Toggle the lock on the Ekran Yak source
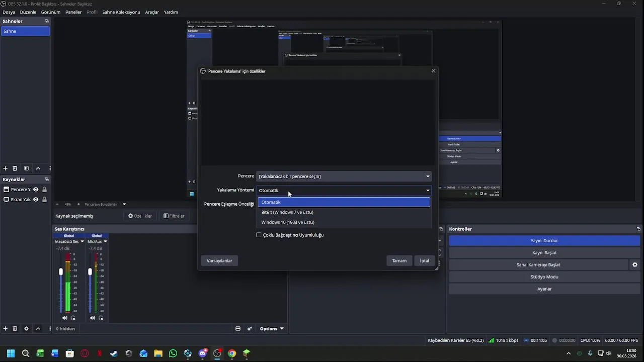This screenshot has height=362, width=644. tap(44, 200)
